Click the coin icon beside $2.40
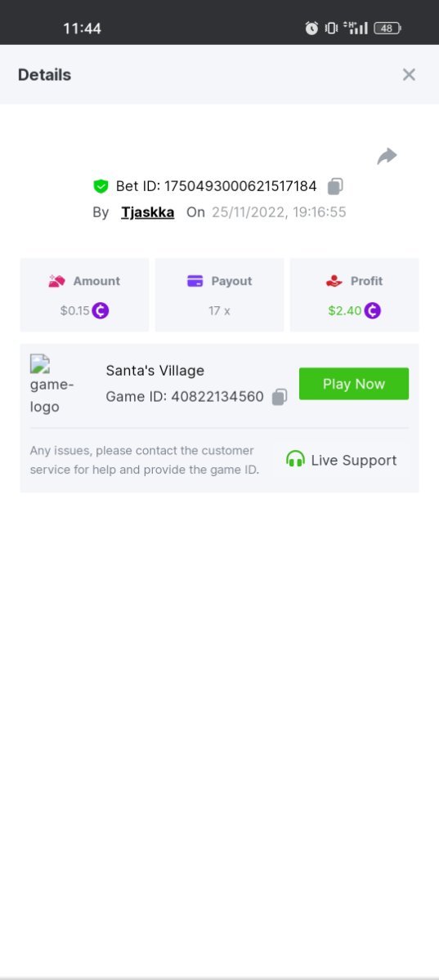Screen dimensions: 439x980 [373, 310]
